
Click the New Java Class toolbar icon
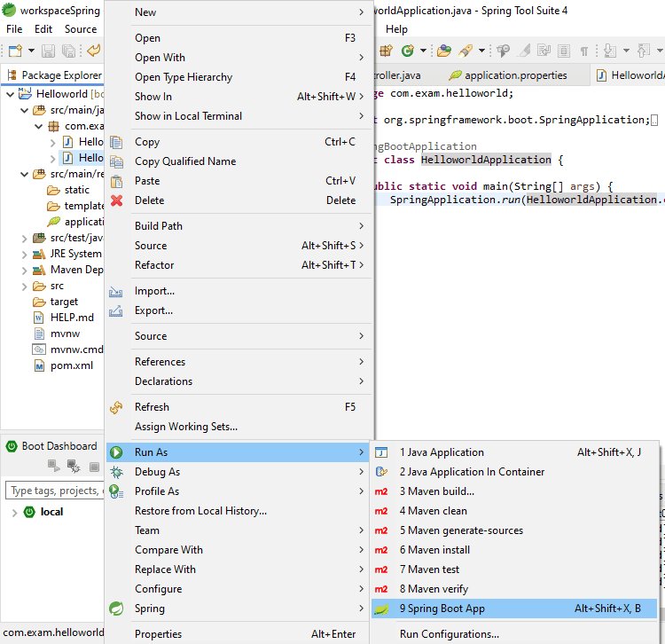[x=408, y=51]
